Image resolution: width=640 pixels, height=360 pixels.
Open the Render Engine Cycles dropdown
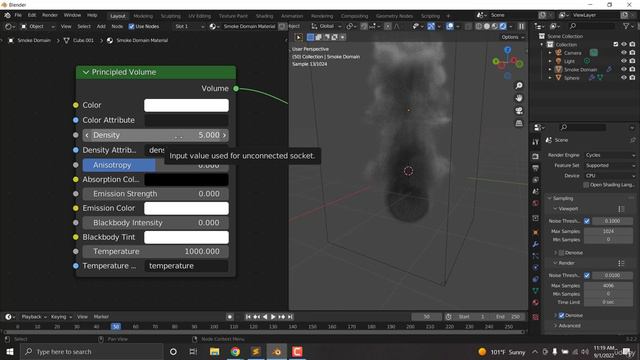[610, 155]
